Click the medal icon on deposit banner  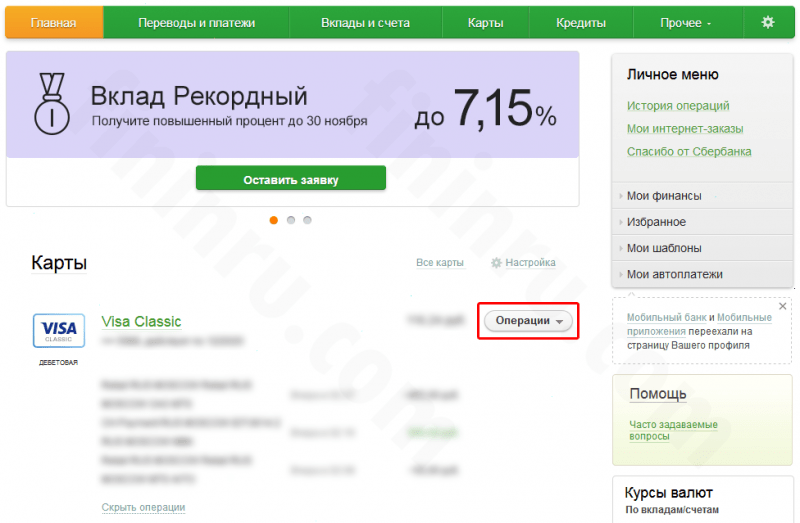tap(52, 104)
